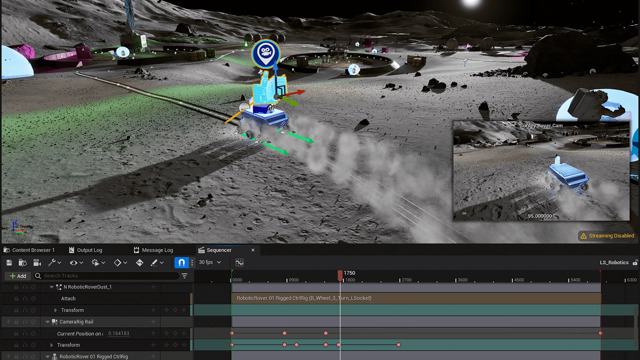This screenshot has height=360, width=640.
Task: Toggle the lock on the Attach row
Action: [16, 298]
